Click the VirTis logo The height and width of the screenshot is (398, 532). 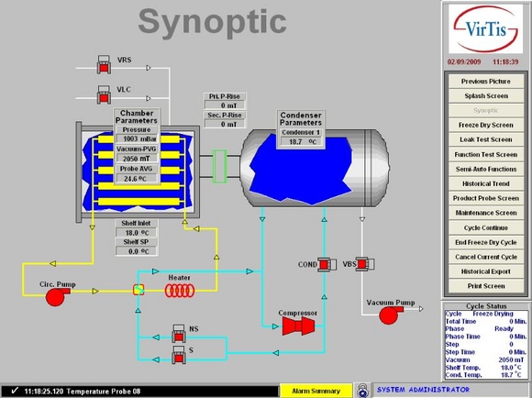point(486,28)
